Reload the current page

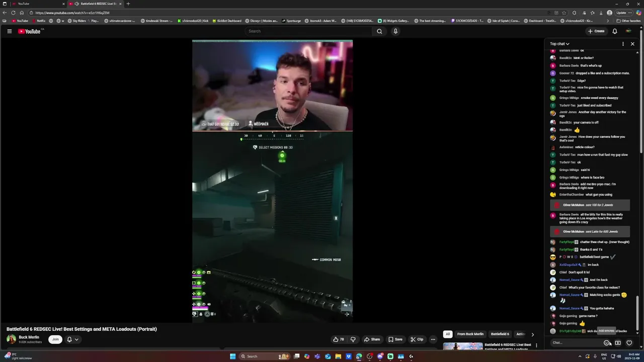13,13
